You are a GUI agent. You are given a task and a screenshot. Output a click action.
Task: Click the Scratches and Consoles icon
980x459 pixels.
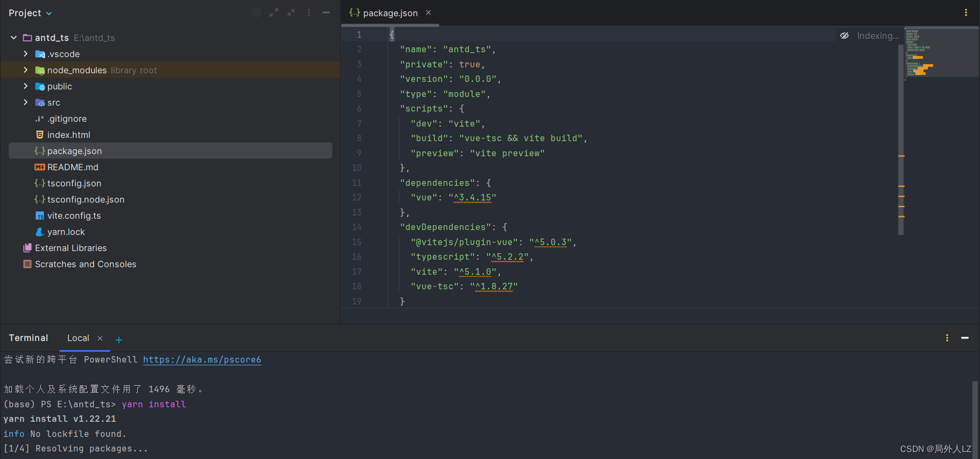27,264
